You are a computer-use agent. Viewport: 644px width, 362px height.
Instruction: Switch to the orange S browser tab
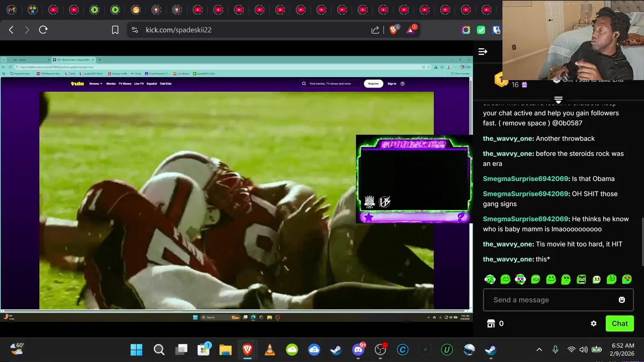point(135,10)
